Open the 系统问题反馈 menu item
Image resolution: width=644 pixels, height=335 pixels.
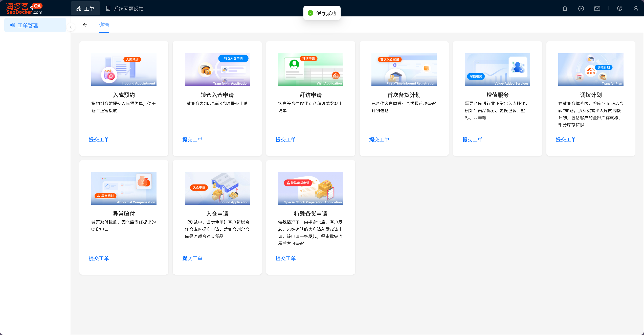[125, 9]
